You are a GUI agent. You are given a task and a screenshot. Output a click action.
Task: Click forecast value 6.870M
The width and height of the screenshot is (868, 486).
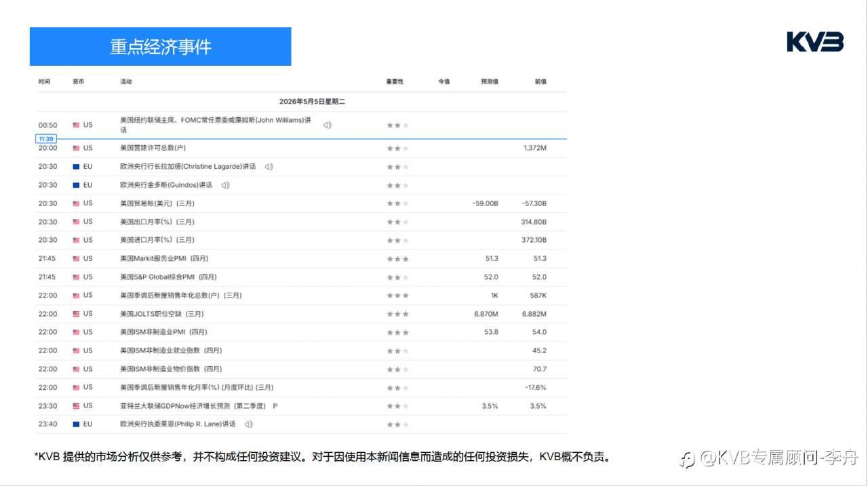(486, 314)
